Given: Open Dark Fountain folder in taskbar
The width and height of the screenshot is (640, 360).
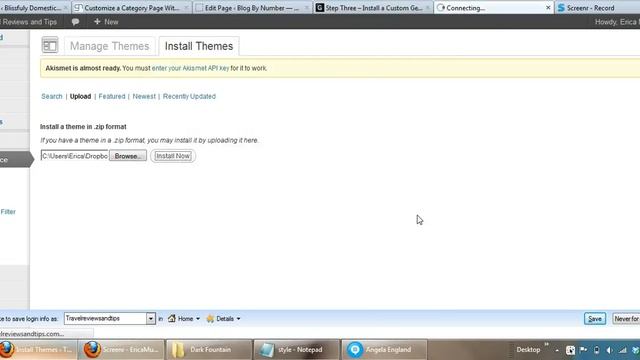Looking at the screenshot, I should point(209,350).
